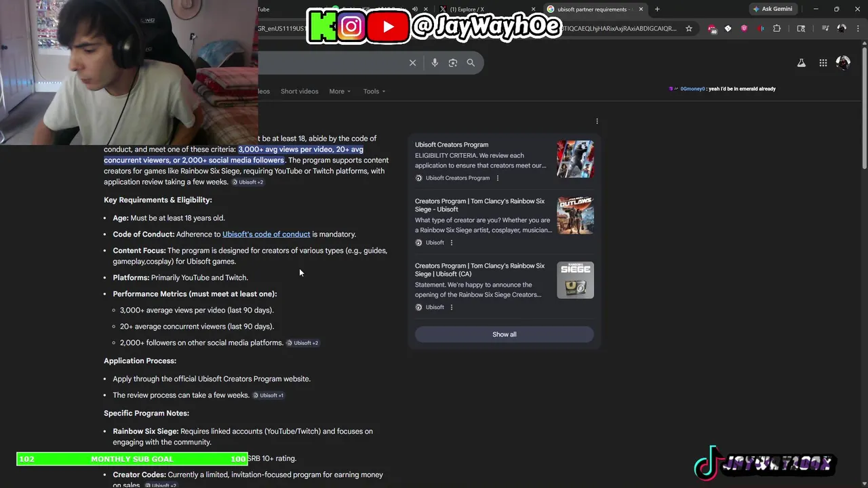The width and height of the screenshot is (868, 488).
Task: Expand the More search filters dropdown
Action: point(340,91)
